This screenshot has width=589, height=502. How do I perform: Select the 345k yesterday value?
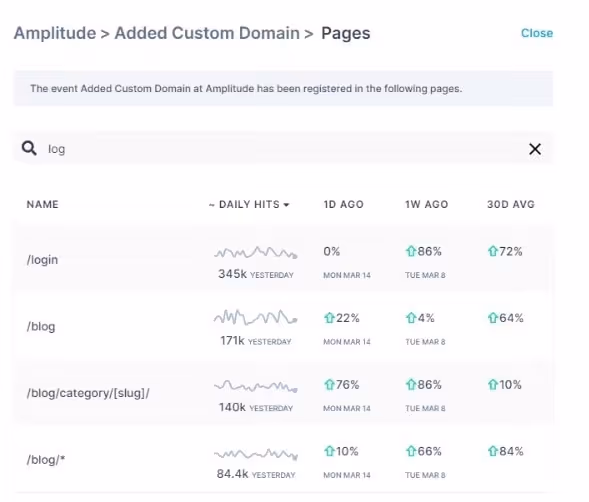coord(256,274)
